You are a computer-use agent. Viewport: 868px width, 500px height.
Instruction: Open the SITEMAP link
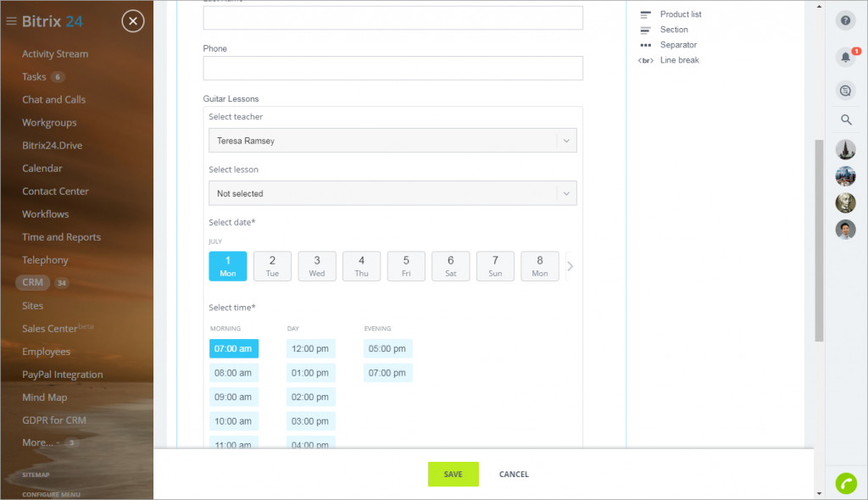(x=36, y=475)
